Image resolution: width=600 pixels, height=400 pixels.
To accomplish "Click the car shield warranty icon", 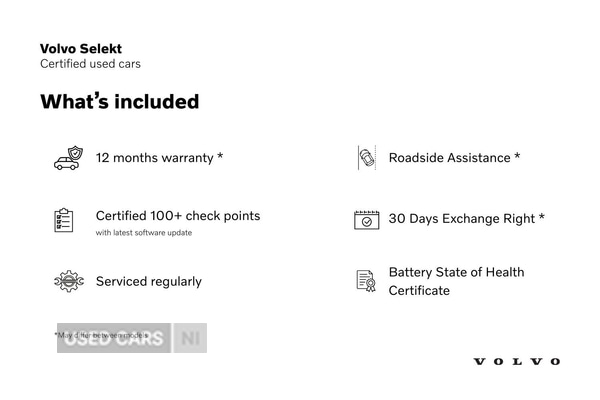I will pyautogui.click(x=68, y=158).
